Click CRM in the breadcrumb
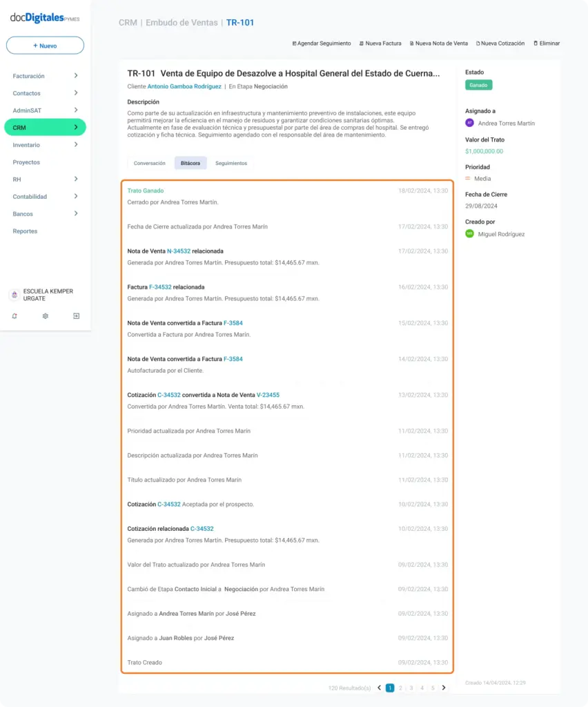This screenshot has width=588, height=707. click(128, 23)
